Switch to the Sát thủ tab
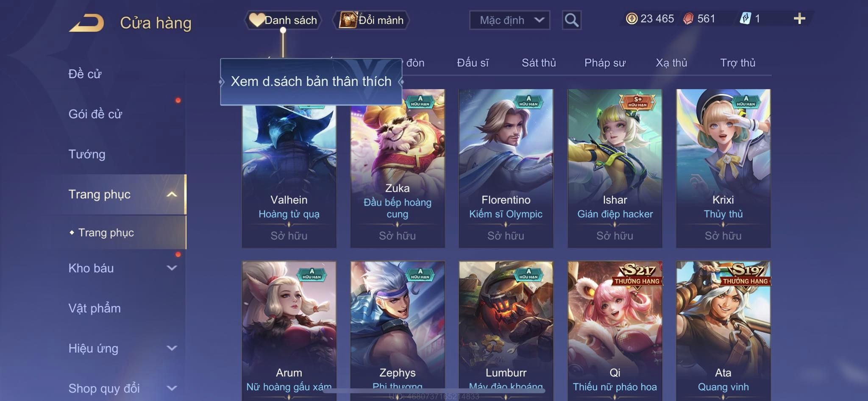868x401 pixels. [539, 63]
